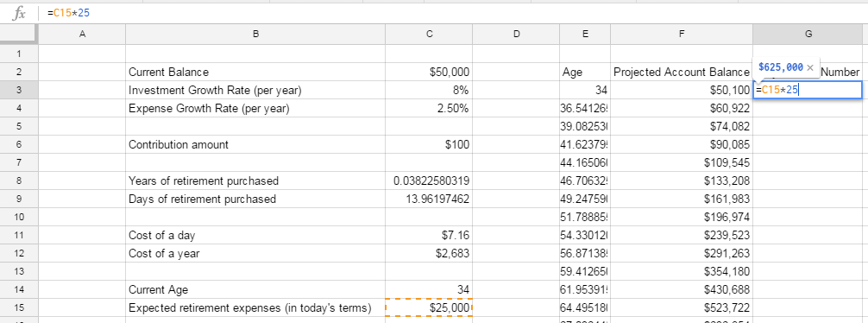
Task: Click the fx formula icon
Action: (19, 13)
